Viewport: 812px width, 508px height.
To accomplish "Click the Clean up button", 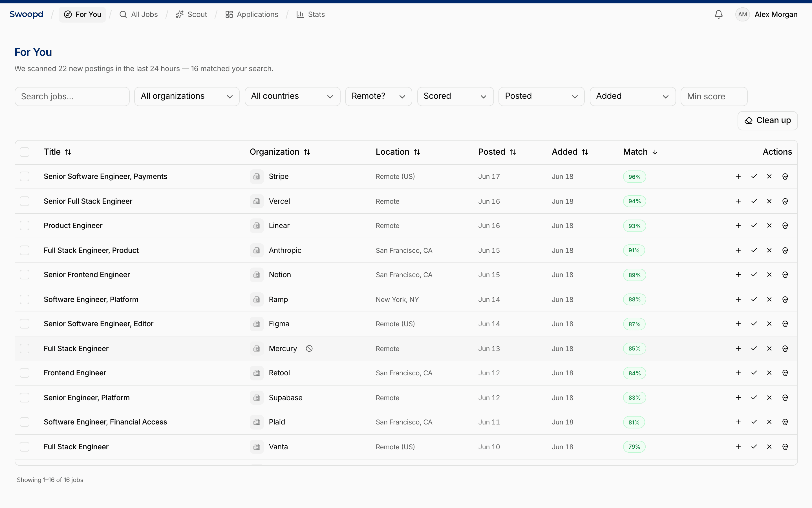I will [x=767, y=121].
